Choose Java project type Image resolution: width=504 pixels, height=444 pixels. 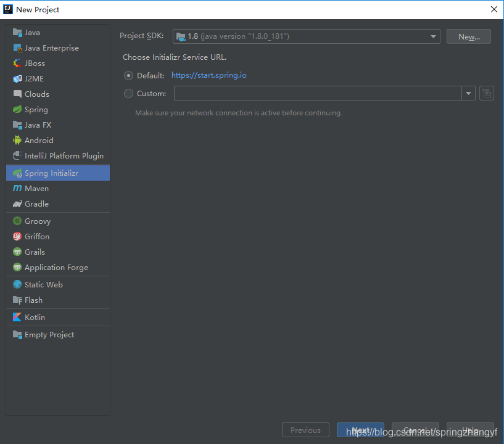pos(58,33)
